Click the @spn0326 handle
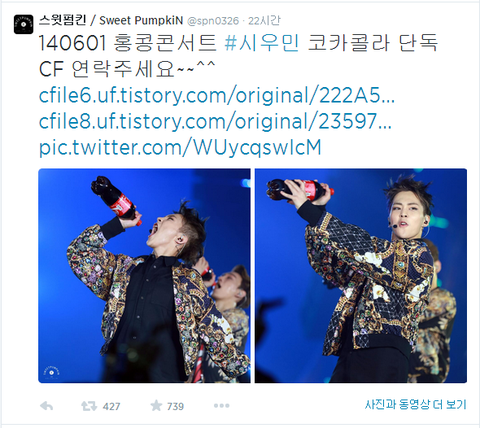This screenshot has height=428, width=480. [x=213, y=21]
